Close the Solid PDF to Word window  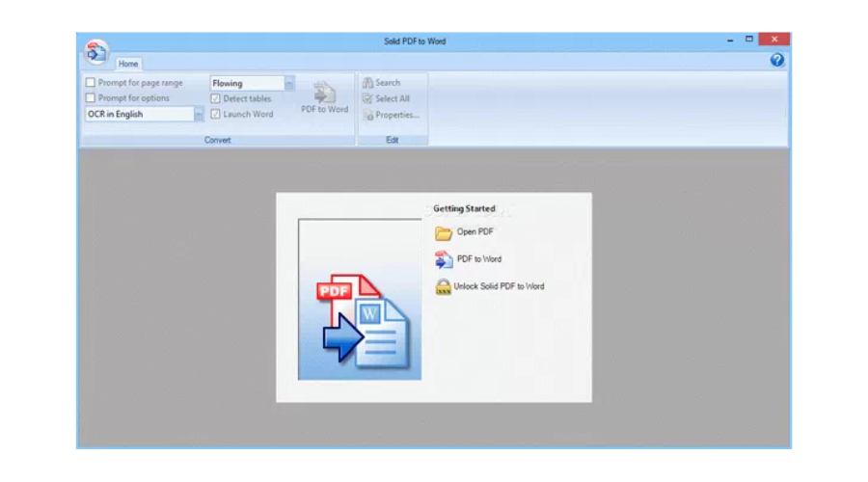(x=774, y=40)
